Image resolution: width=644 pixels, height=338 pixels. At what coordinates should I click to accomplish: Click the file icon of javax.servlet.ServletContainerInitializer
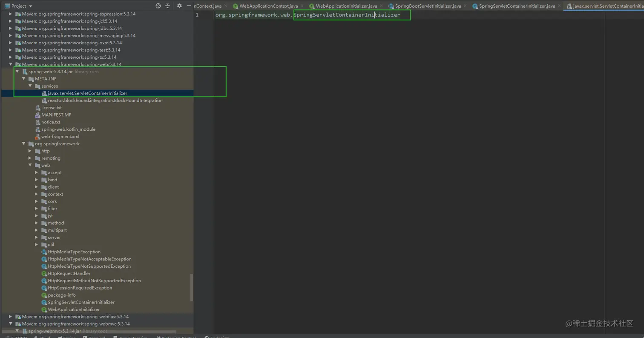coord(44,93)
